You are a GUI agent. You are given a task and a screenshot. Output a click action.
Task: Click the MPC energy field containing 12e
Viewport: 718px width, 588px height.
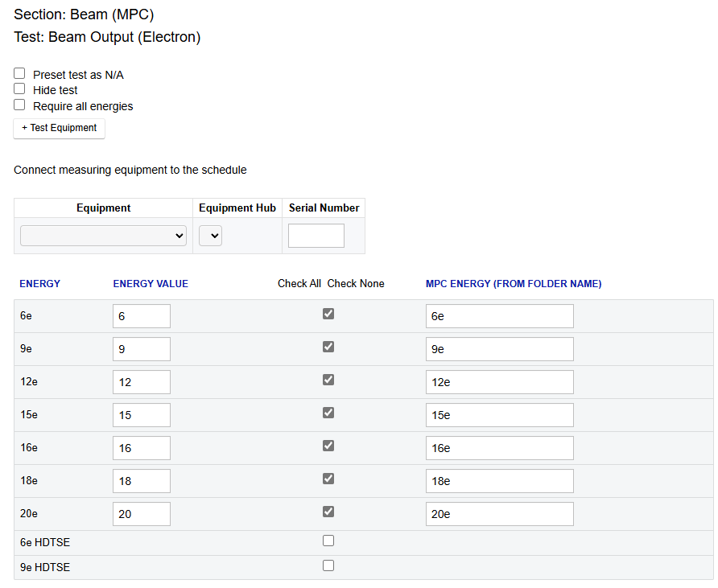click(499, 382)
